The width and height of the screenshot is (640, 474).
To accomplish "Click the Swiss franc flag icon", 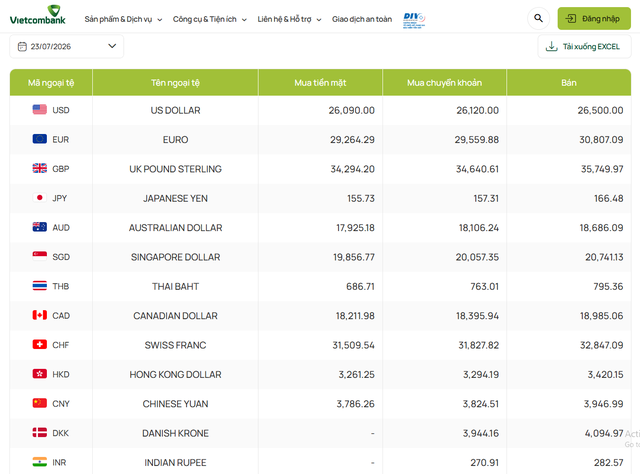I will pos(40,345).
